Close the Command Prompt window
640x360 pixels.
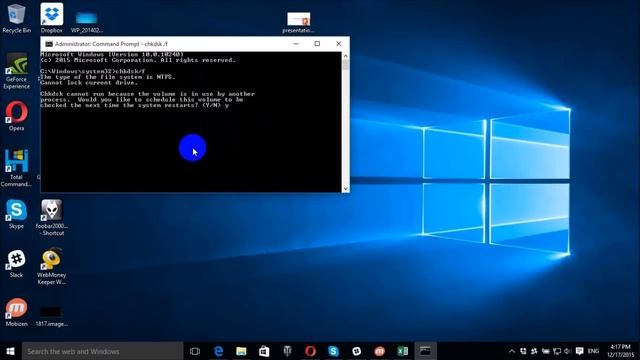pos(338,44)
